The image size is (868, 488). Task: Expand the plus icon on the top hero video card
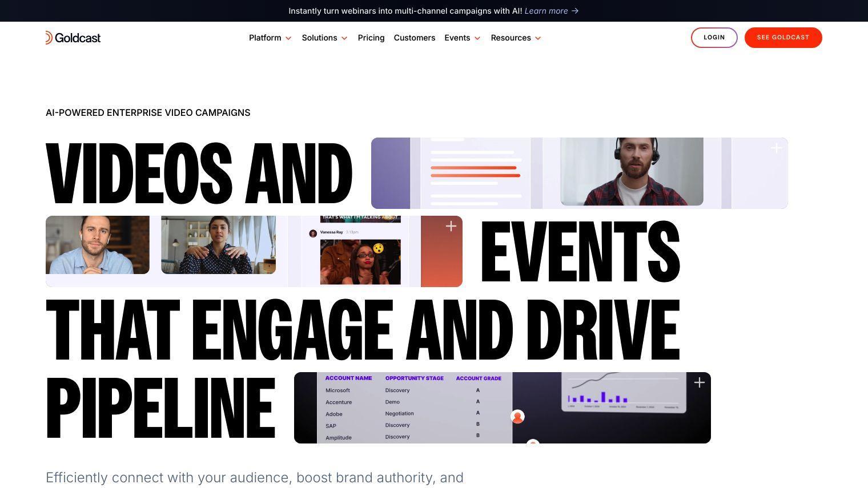776,148
